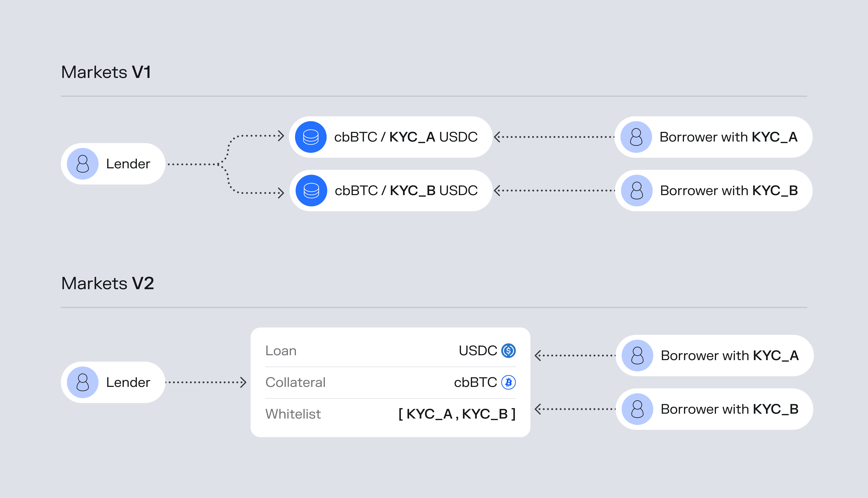Click the Collateral label in the V2 market card
This screenshot has height=498, width=868.
pos(295,382)
